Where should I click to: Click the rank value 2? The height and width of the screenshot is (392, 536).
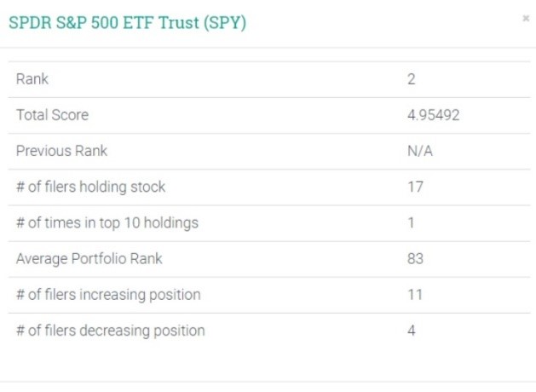412,79
